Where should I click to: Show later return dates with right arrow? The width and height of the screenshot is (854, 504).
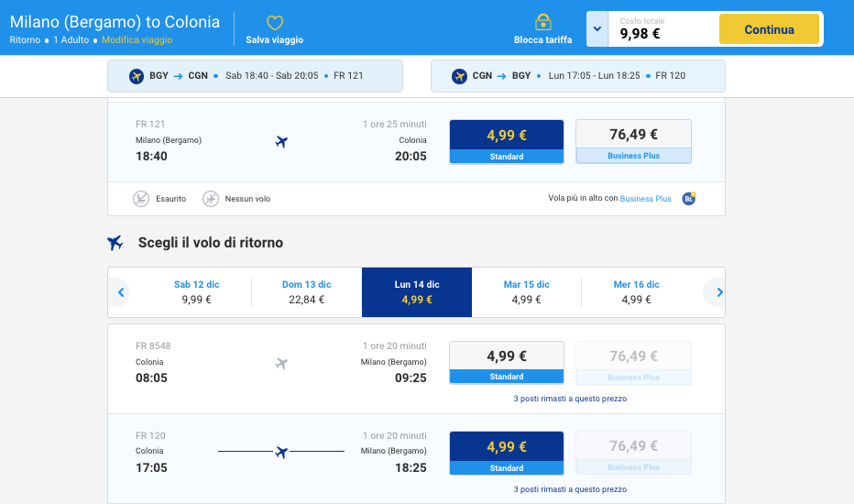pyautogui.click(x=719, y=292)
